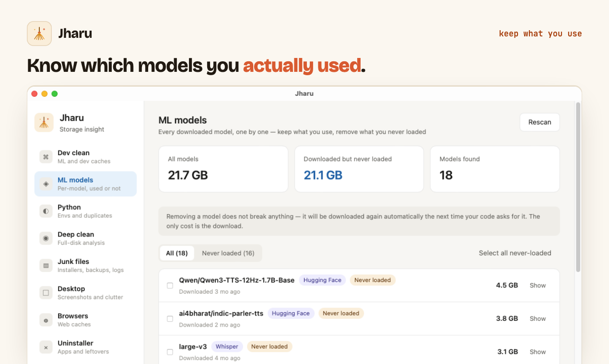Click the Whisper tag on large-v3 row

[x=227, y=346]
